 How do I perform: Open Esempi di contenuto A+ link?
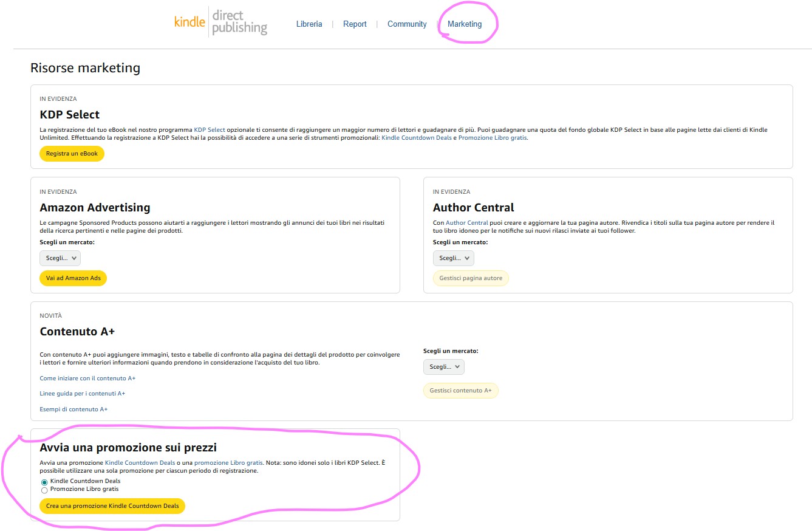73,409
